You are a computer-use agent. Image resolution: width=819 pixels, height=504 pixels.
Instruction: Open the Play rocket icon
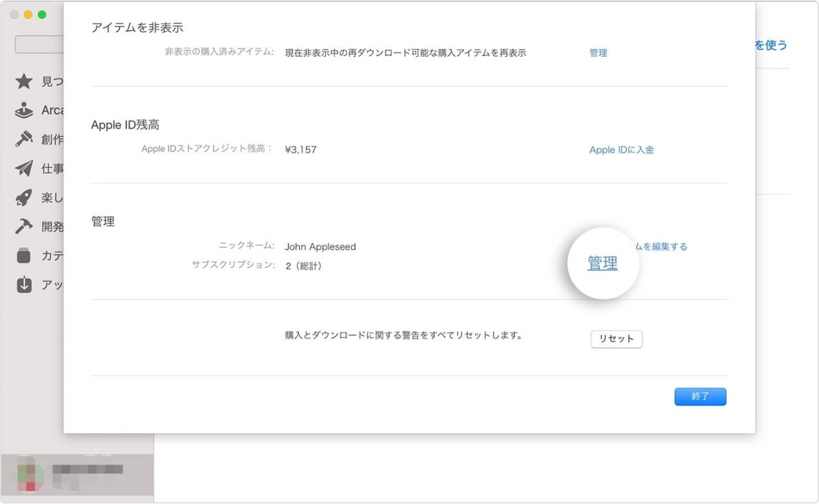(x=24, y=197)
